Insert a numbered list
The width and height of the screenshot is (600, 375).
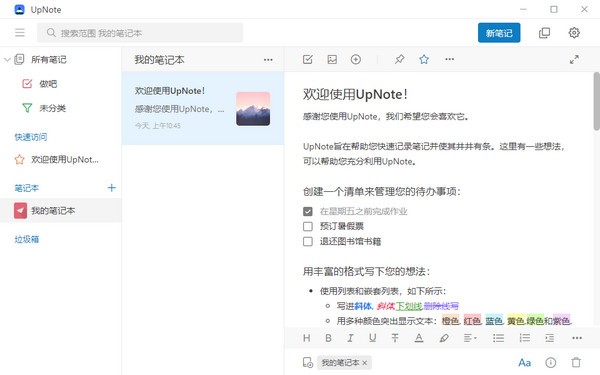(525, 338)
